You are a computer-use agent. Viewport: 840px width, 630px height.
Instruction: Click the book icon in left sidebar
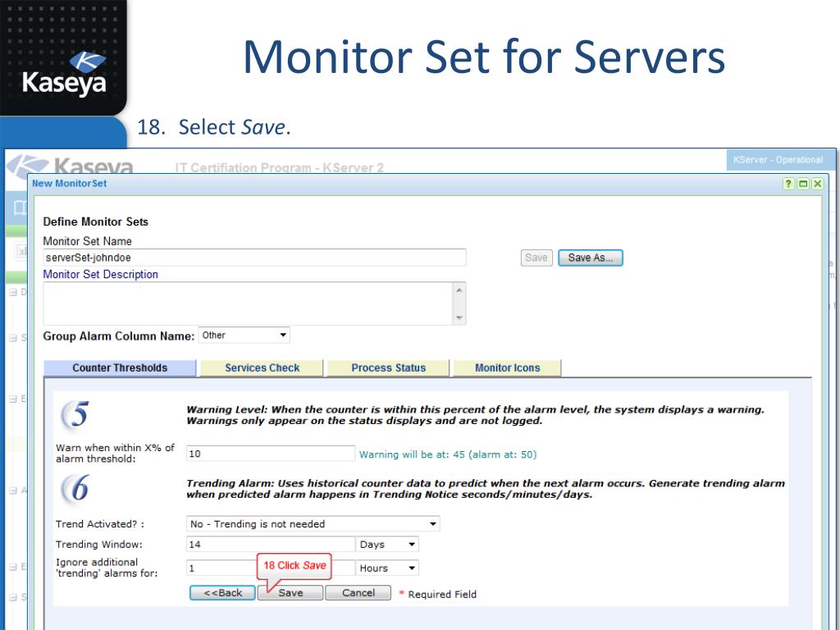click(20, 208)
